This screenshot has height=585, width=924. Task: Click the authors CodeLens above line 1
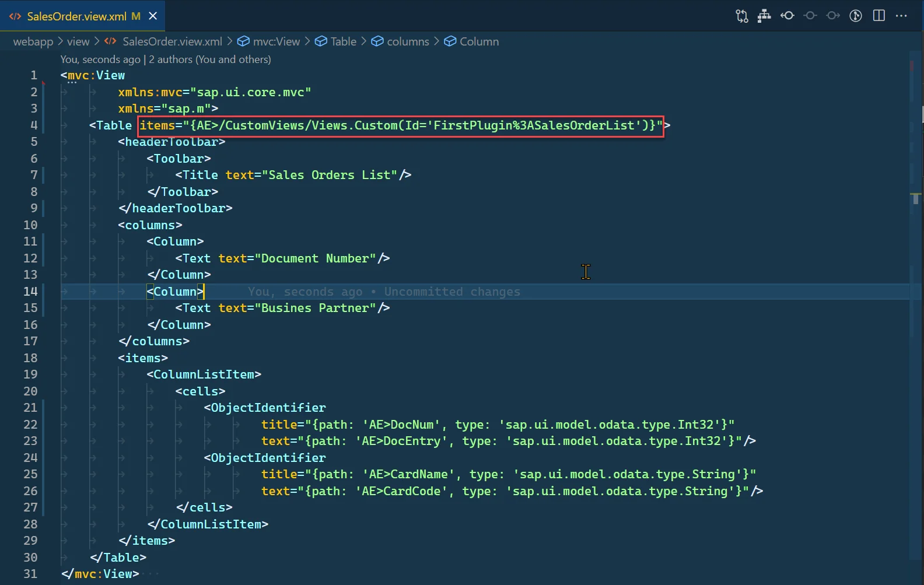[209, 59]
